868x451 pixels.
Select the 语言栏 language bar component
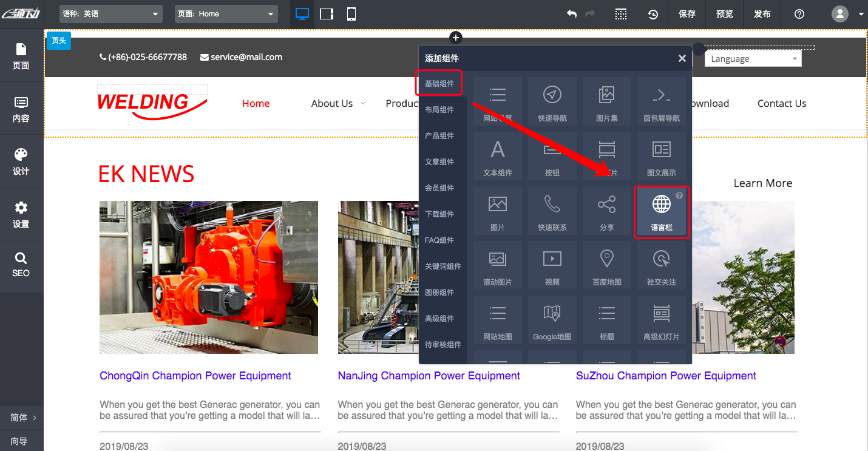point(661,211)
